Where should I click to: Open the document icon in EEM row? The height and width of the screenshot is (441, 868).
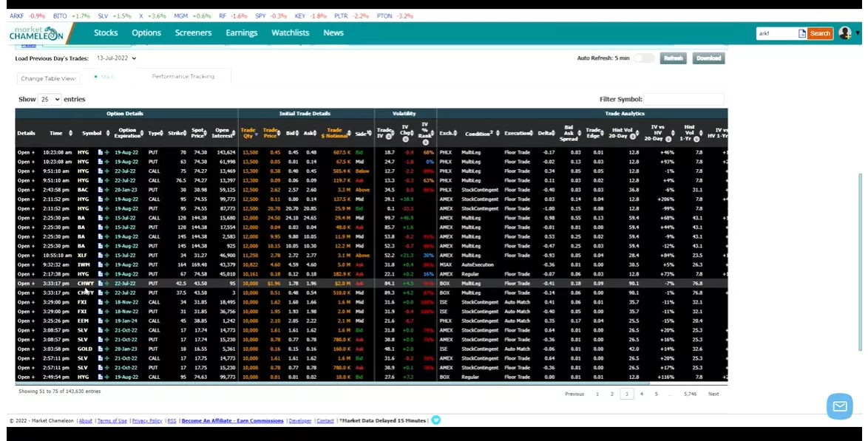tap(101, 321)
